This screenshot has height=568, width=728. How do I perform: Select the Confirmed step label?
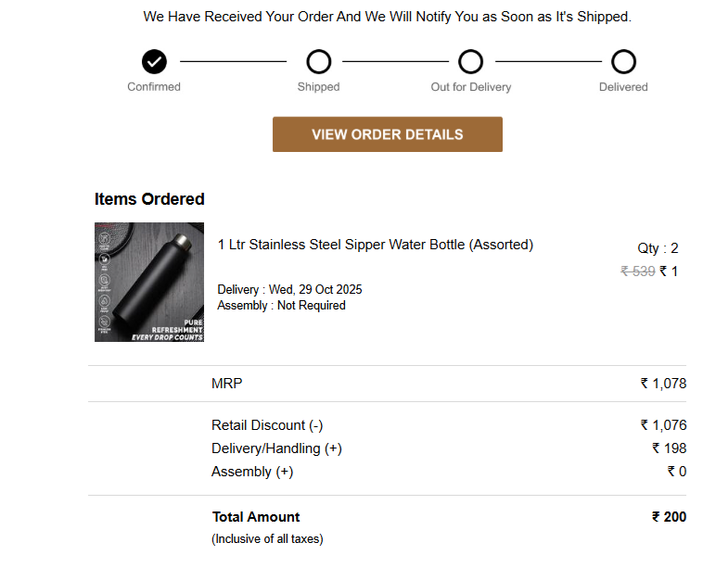154,87
